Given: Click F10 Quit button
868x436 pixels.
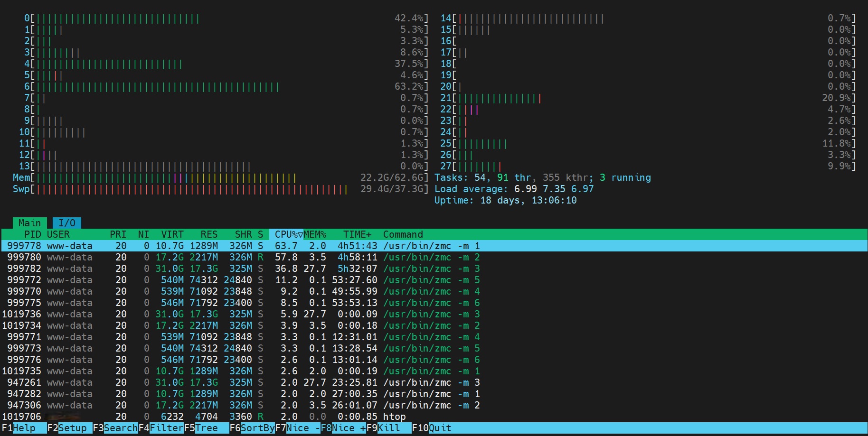Looking at the screenshot, I should click(432, 428).
